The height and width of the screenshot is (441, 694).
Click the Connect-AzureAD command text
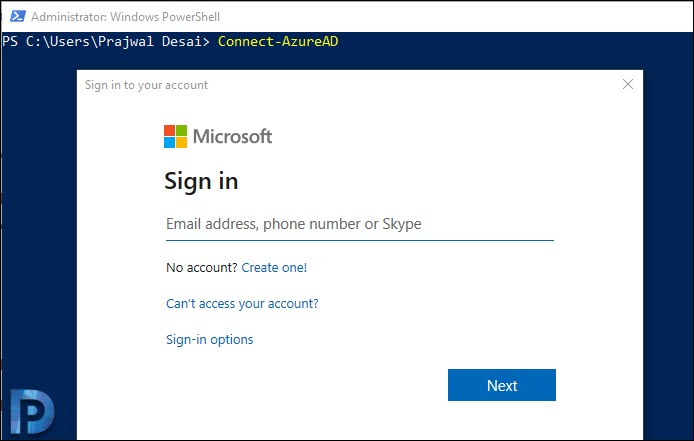278,41
